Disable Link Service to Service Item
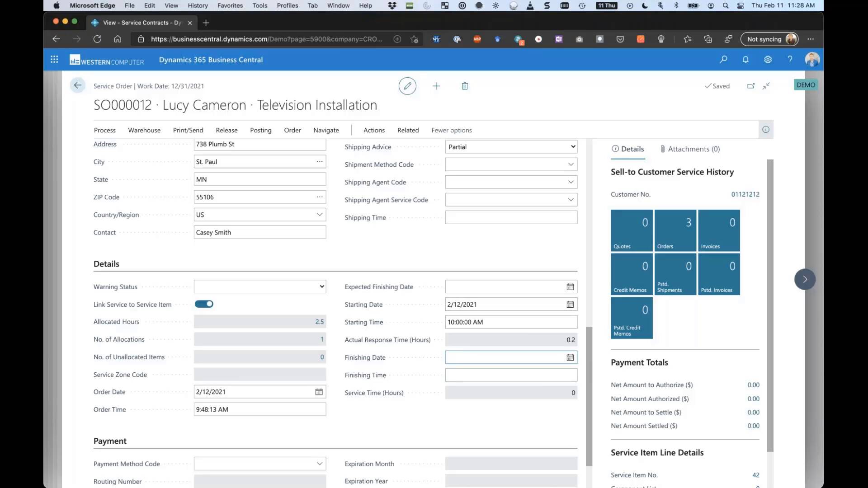This screenshot has height=488, width=868. [x=204, y=304]
